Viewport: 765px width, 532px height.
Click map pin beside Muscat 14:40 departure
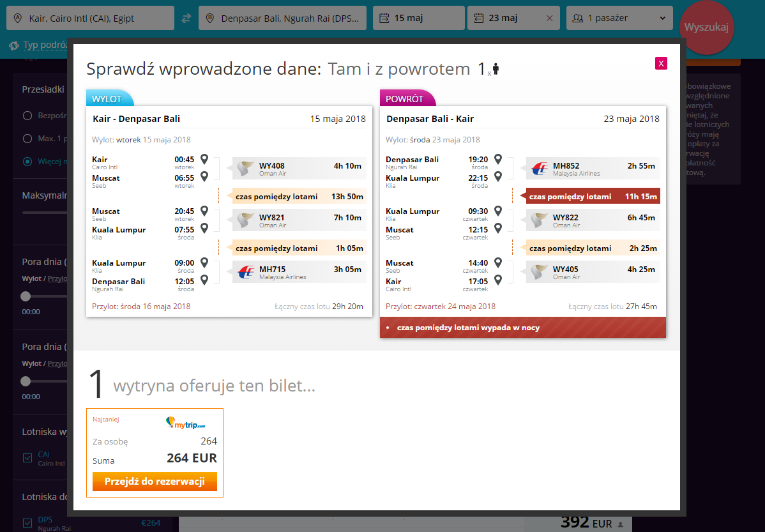(498, 262)
